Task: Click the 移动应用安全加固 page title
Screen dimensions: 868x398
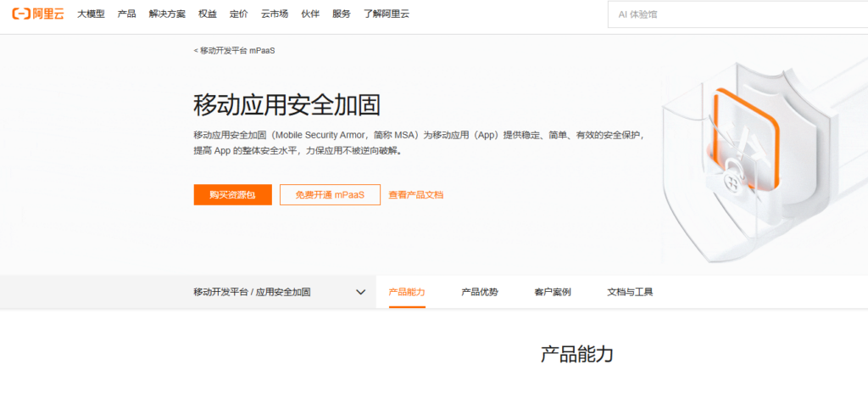Action: point(287,104)
